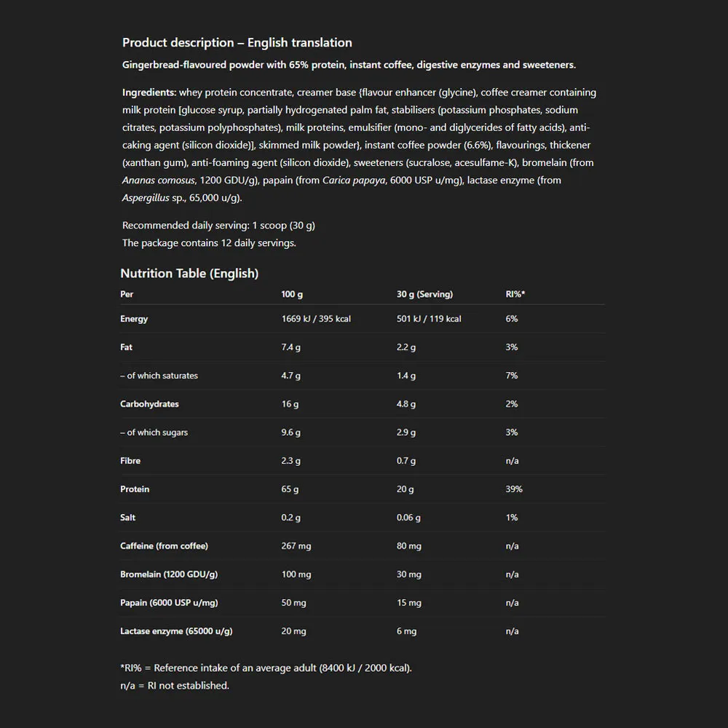Image resolution: width=728 pixels, height=728 pixels.
Task: Click the 30 g (Serving) column header
Action: [424, 294]
